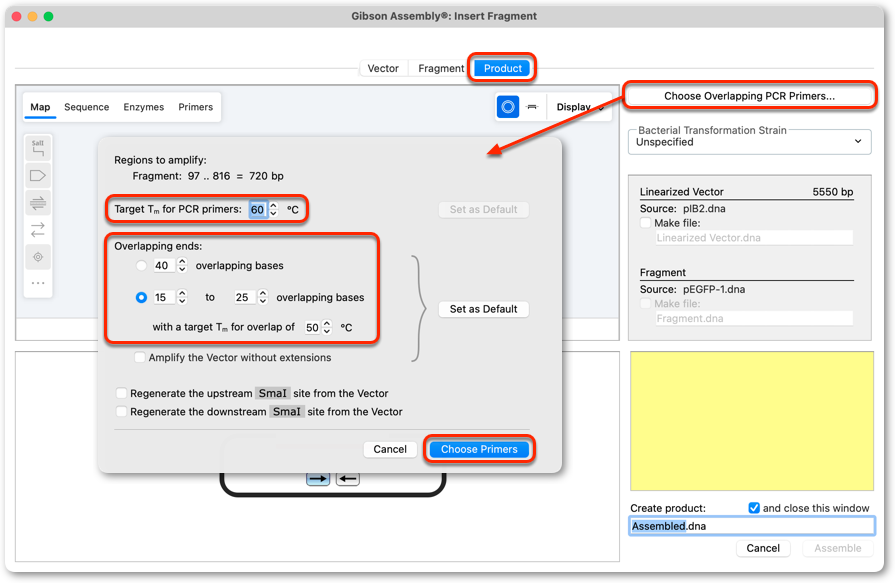Click the yellow notes panel
Screen dimensions: 895x583
click(752, 421)
